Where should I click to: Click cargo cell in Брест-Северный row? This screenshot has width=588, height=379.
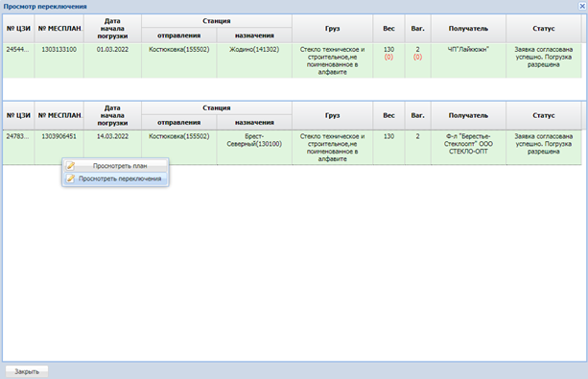(x=332, y=148)
